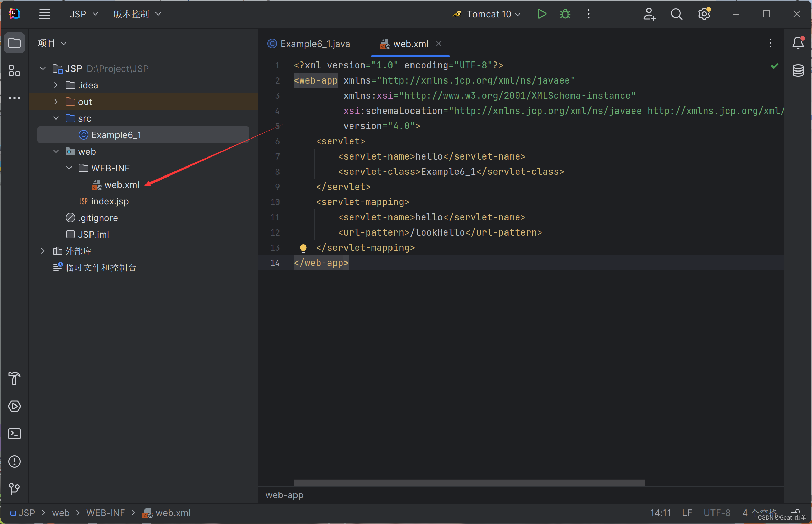The width and height of the screenshot is (812, 524).
Task: Click the intention lightbulb on line 13
Action: (x=303, y=248)
